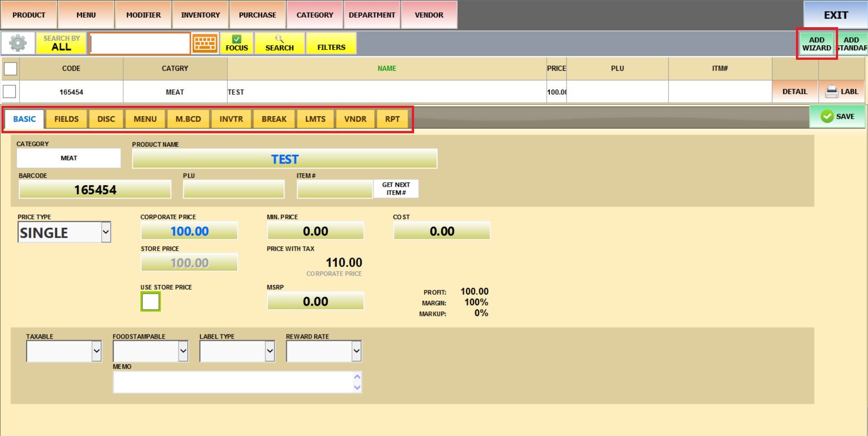Check the select-all header checkbox
This screenshot has height=436, width=868.
point(10,69)
